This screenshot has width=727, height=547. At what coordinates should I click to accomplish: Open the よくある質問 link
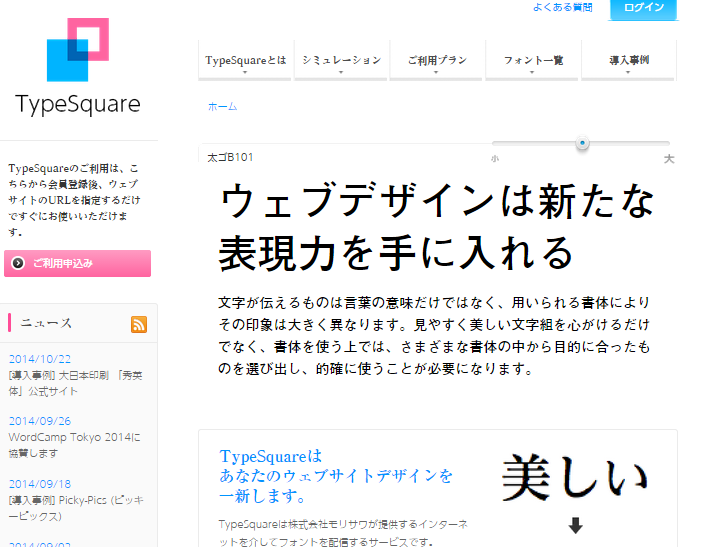point(562,7)
